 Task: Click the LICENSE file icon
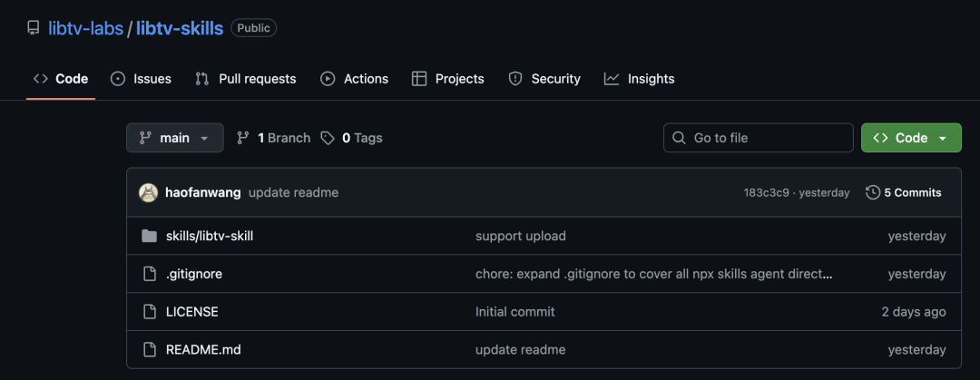[x=150, y=311]
